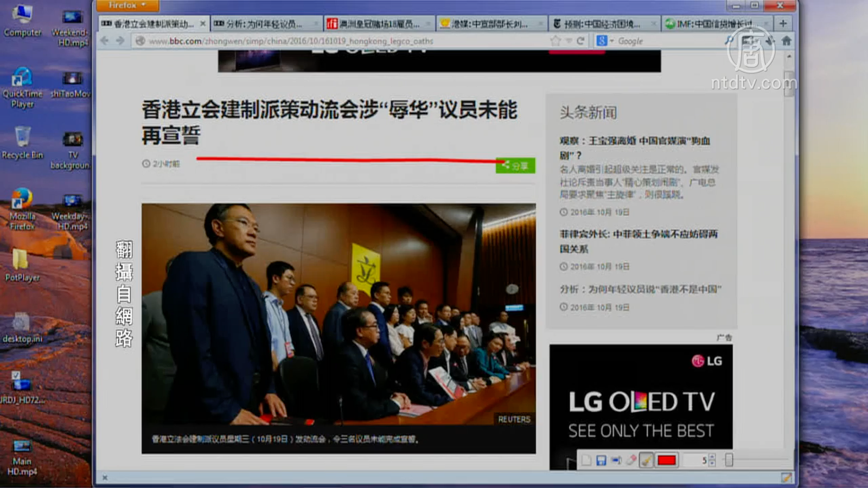Click the green 分享 share button
868x488 pixels.
point(515,165)
